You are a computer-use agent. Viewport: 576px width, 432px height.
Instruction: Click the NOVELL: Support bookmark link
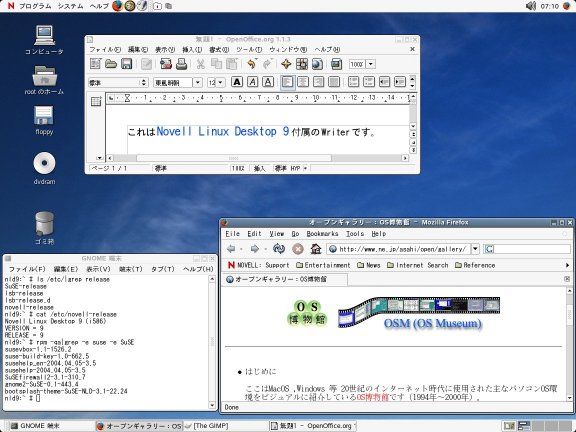[x=259, y=265]
